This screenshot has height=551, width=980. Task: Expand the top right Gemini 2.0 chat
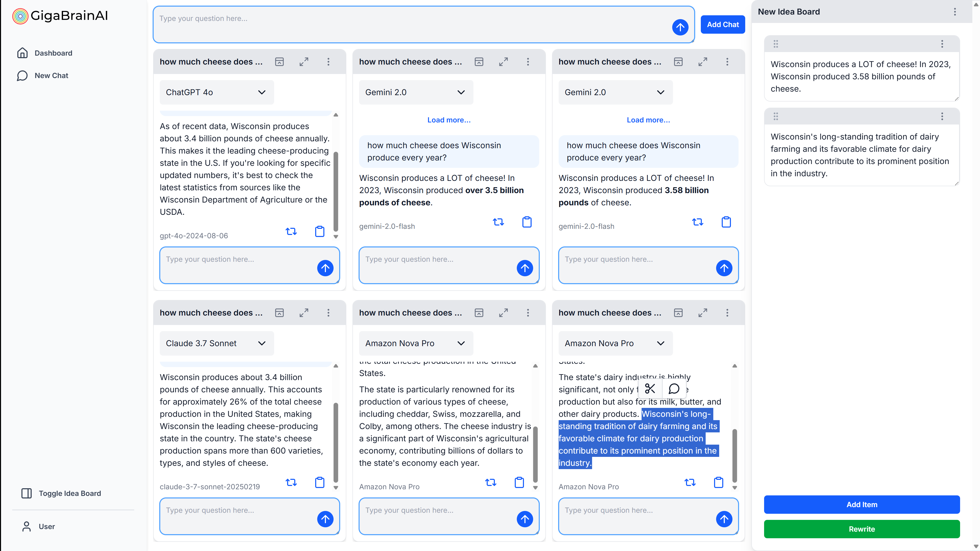[x=703, y=61]
